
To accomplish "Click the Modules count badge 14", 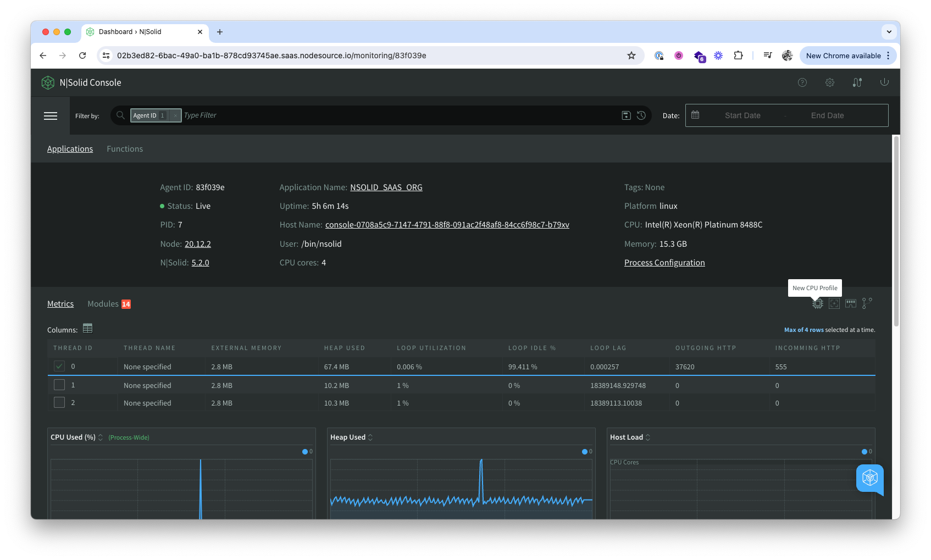I will click(126, 304).
